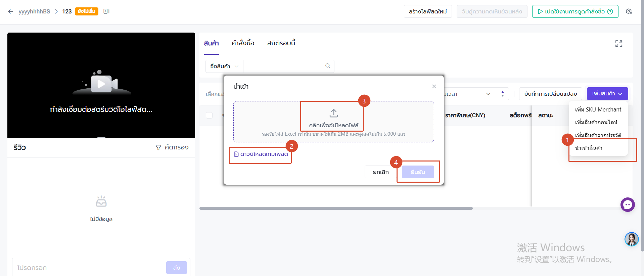Switch to the สินค้า tab
Screen dimensions: 644x276
(x=211, y=43)
